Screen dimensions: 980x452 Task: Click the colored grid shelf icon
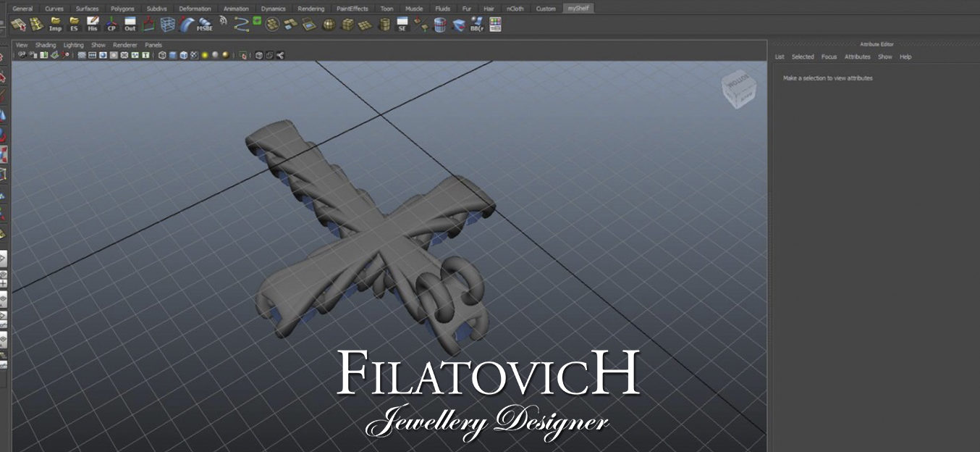click(495, 25)
